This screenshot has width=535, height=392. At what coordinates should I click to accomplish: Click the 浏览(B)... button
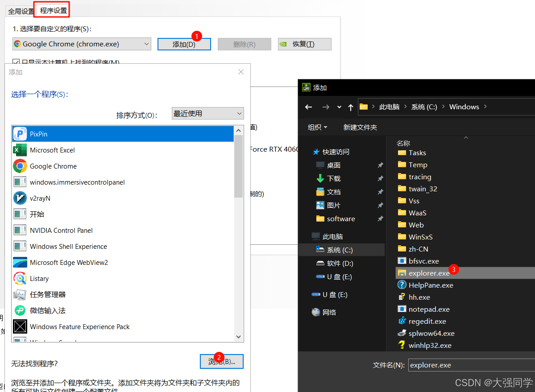[222, 361]
